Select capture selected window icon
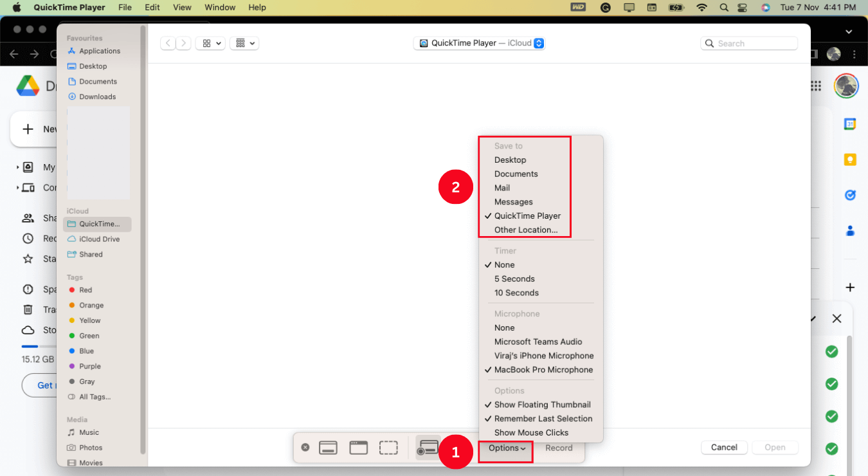 (358, 448)
